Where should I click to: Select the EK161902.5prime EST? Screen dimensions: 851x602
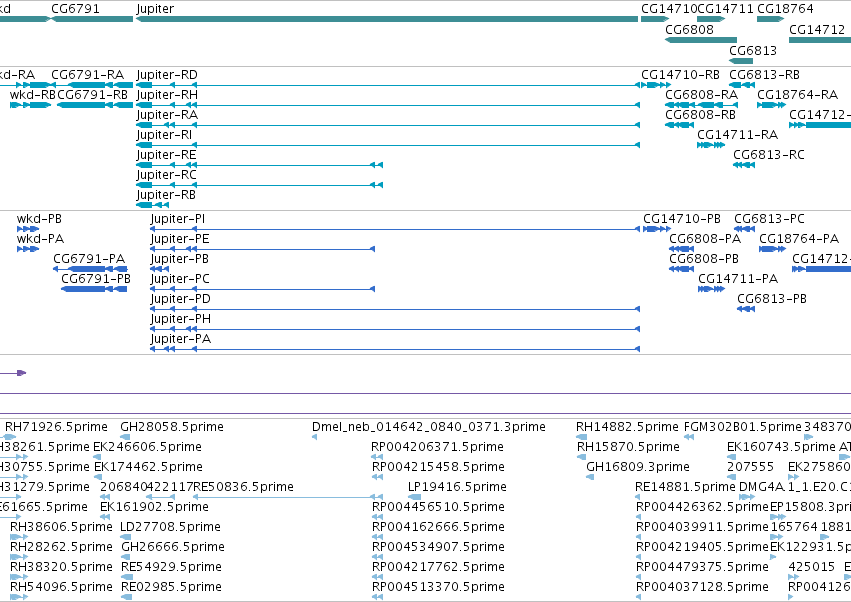click(x=105, y=517)
